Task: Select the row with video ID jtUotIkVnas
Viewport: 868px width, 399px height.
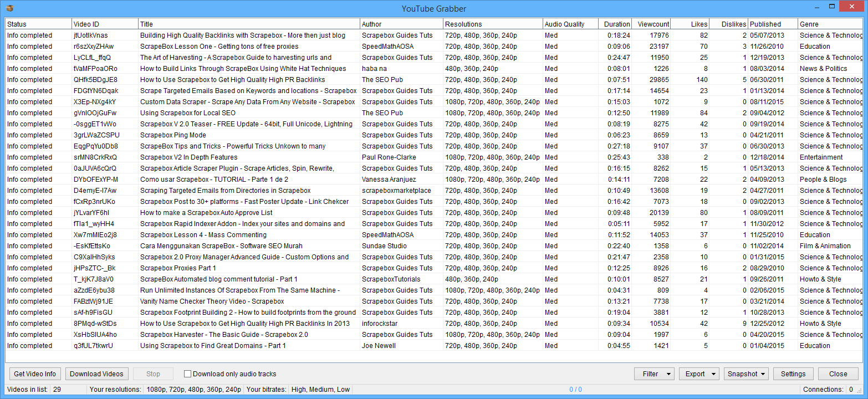Action: click(x=222, y=35)
